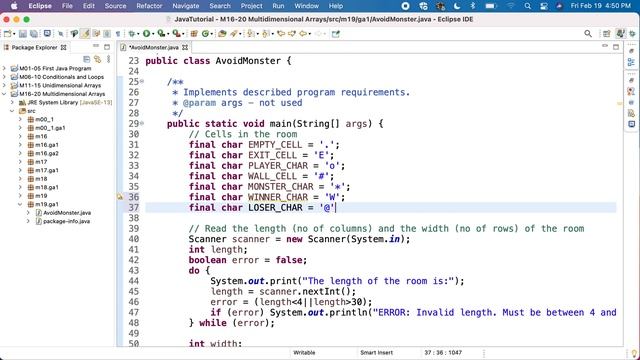Open the Source menu

click(116, 6)
